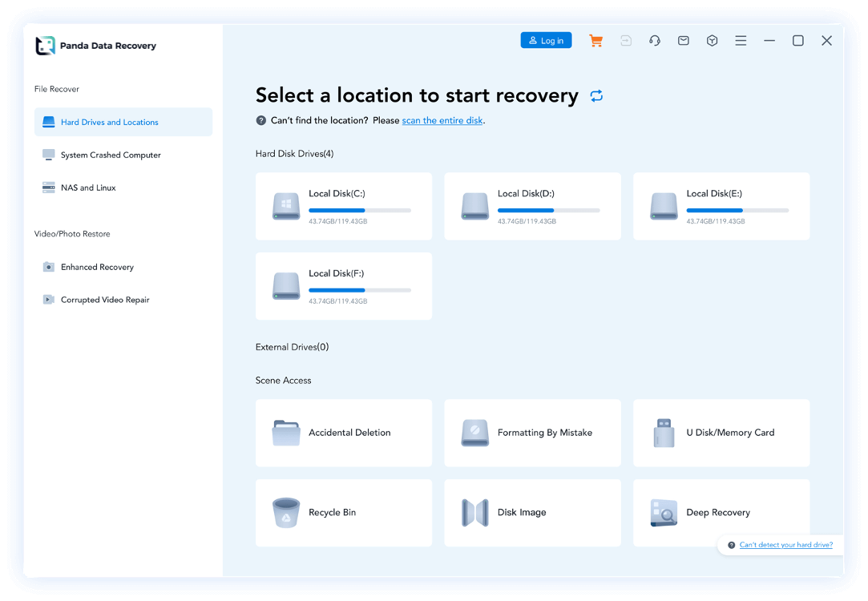868x601 pixels.
Task: Click the orange shopping cart icon
Action: tap(595, 41)
